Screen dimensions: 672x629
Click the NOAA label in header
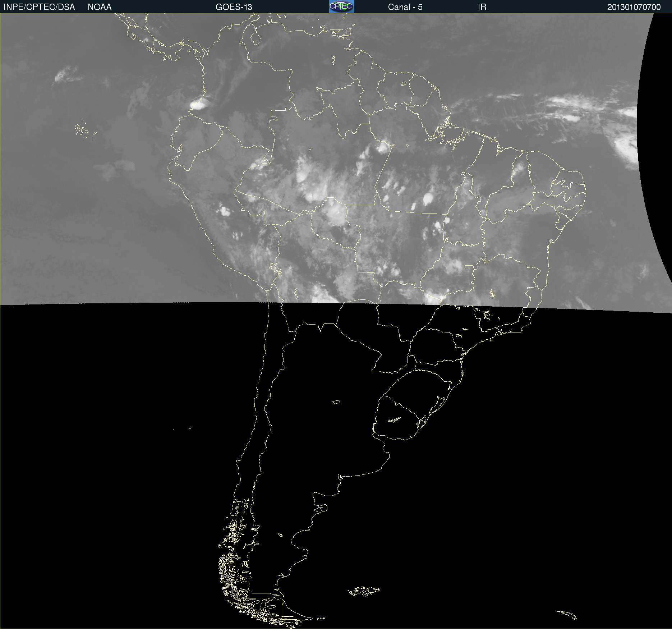click(x=100, y=7)
